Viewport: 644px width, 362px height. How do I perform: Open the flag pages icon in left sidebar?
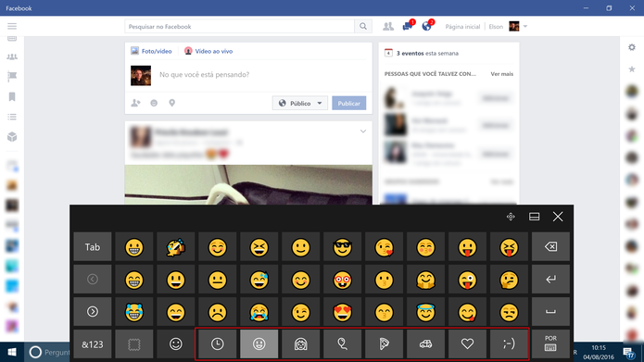[12, 76]
